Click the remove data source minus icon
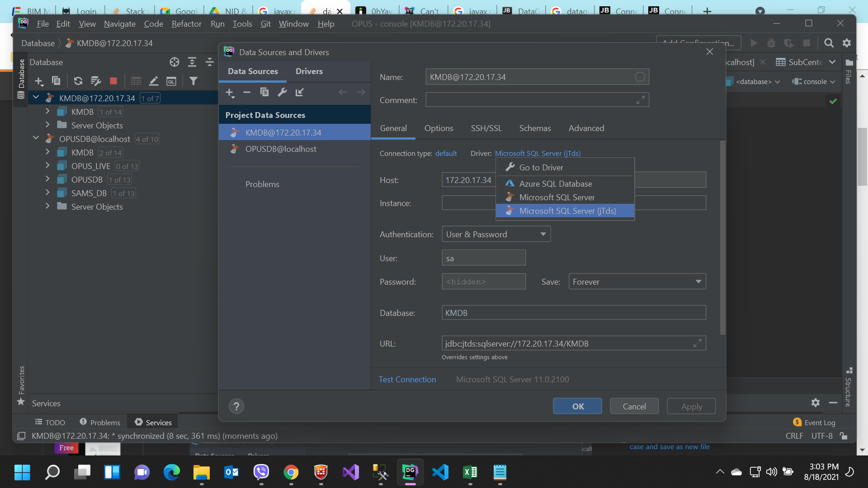Image resolution: width=868 pixels, height=488 pixels. [x=247, y=93]
